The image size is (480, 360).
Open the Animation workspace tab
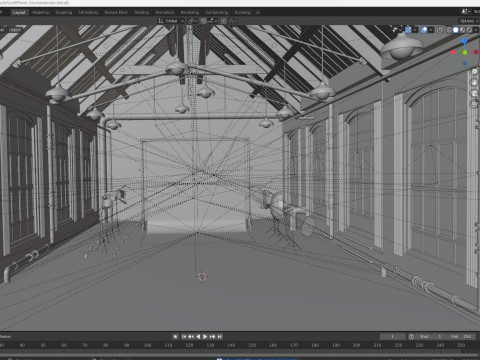(165, 12)
